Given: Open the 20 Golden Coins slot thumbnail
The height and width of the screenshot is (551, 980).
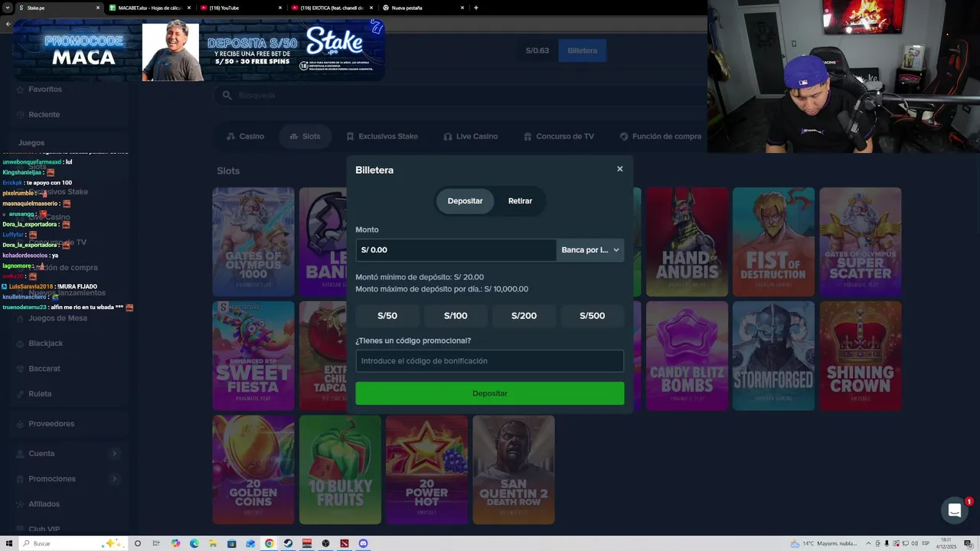Looking at the screenshot, I should click(x=253, y=470).
